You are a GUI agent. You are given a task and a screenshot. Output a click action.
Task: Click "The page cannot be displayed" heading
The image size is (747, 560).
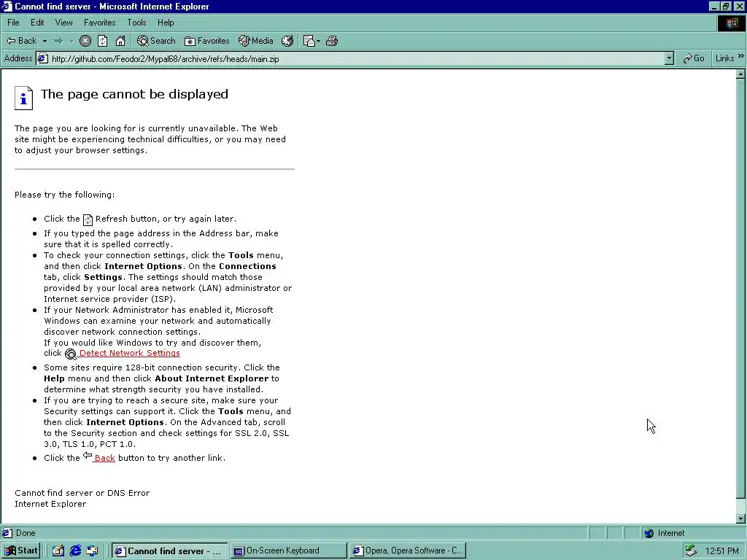(134, 94)
